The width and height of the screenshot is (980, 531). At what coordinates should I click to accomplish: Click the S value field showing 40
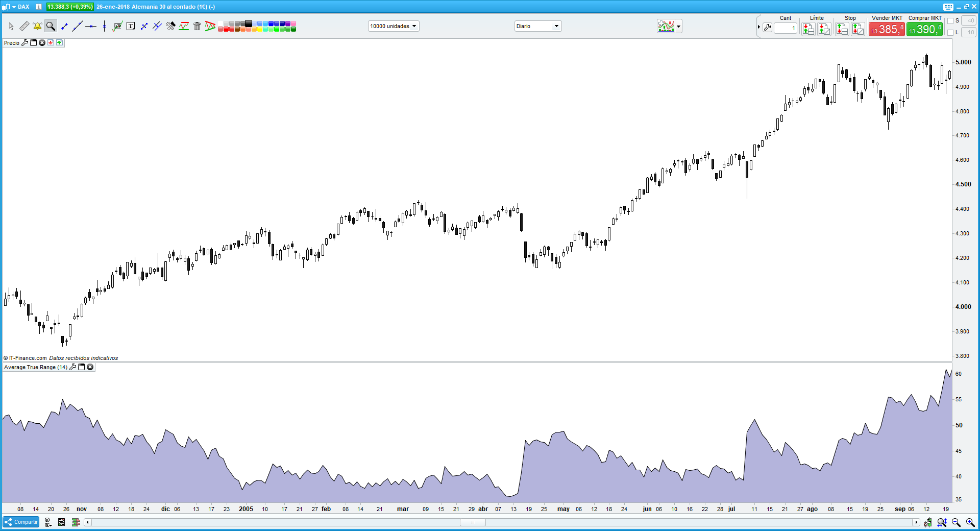click(968, 20)
